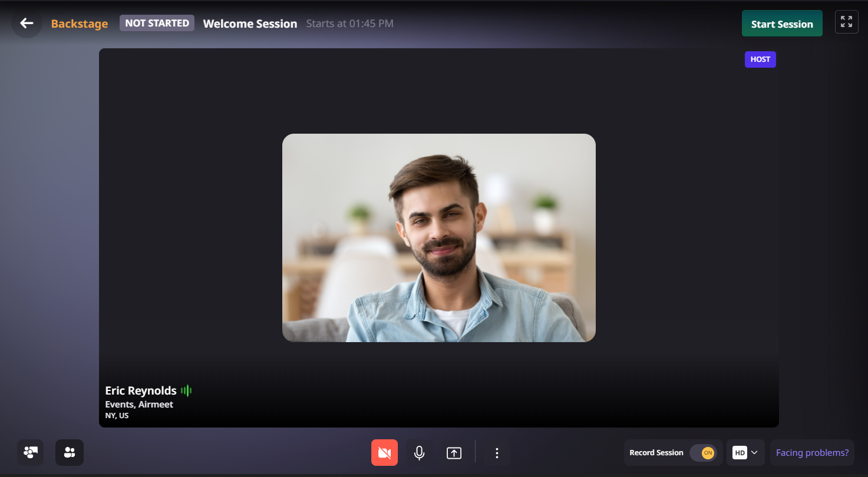Click the Backstage label
Screen dimensions: 868x477
pyautogui.click(x=80, y=24)
